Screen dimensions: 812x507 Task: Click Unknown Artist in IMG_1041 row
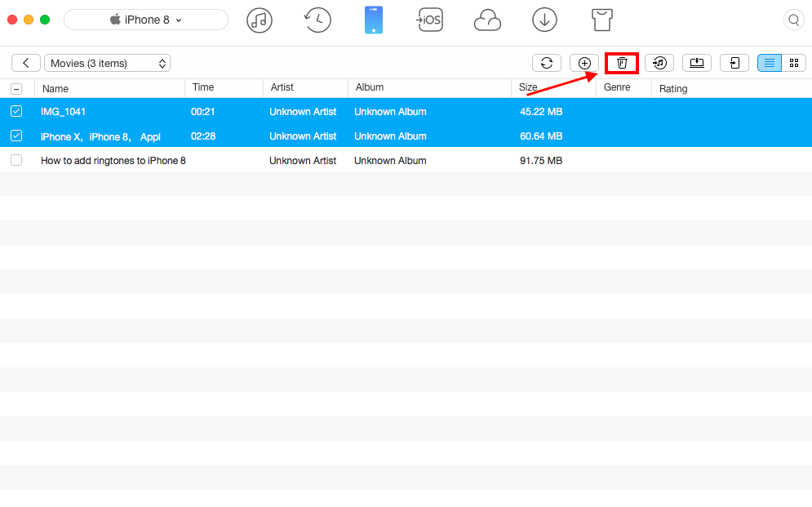(x=303, y=112)
